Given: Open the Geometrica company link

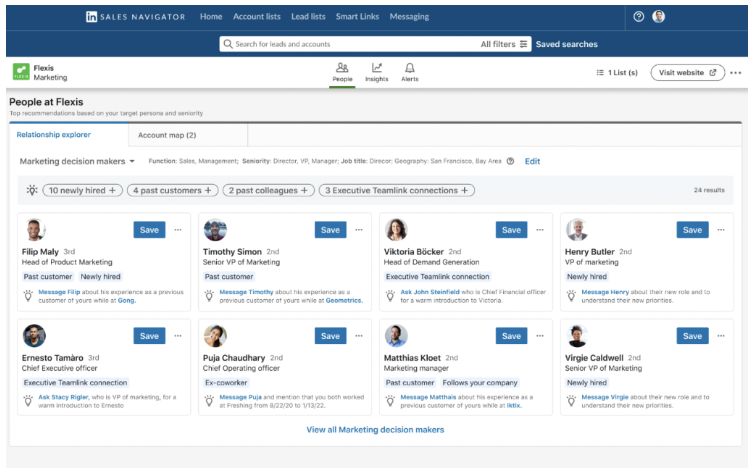Looking at the screenshot, I should [x=344, y=300].
